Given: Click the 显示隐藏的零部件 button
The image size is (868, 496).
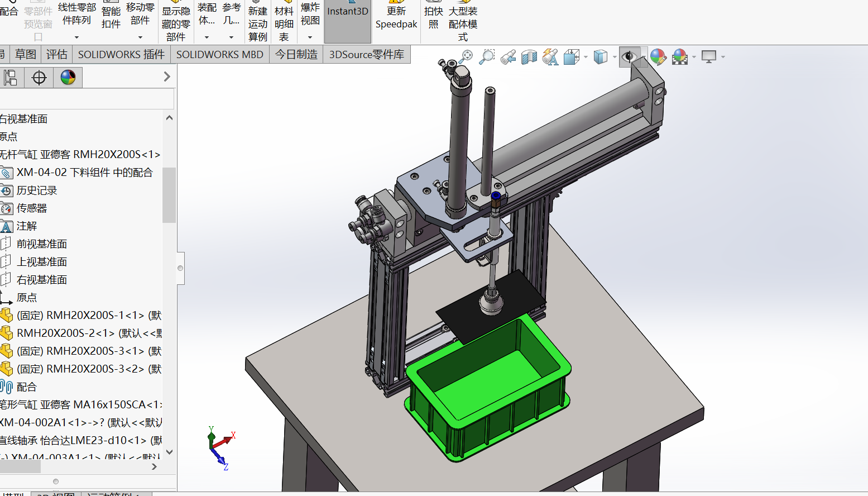Looking at the screenshot, I should [x=176, y=21].
